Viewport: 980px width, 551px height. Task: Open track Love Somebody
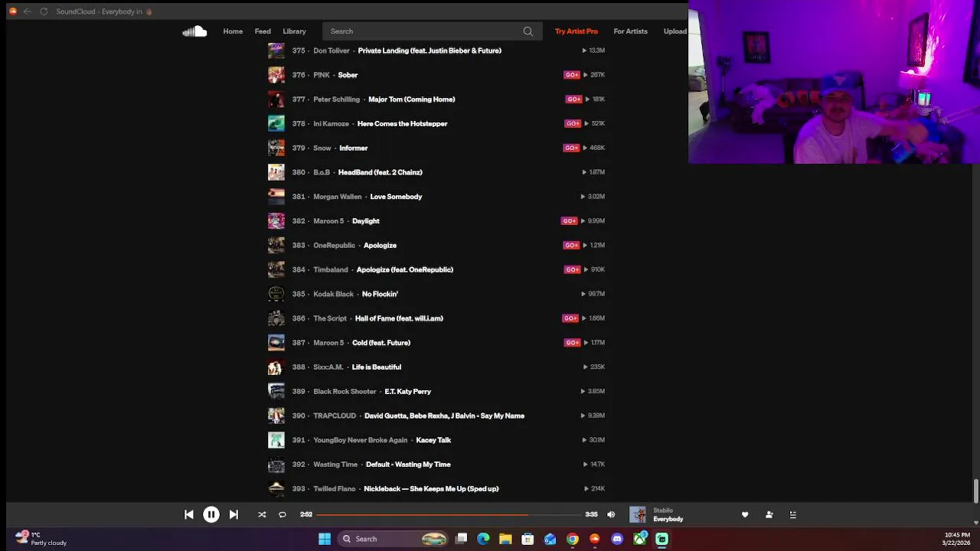(x=396, y=197)
